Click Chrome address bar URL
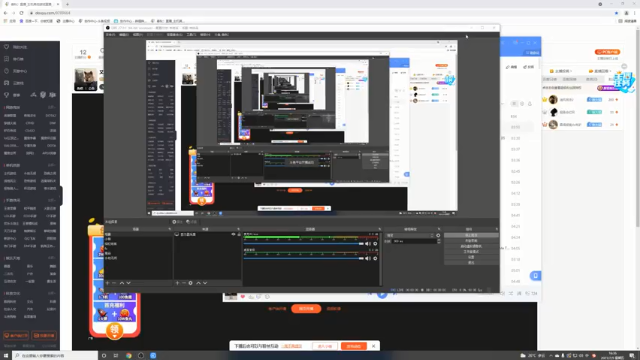 52,13
